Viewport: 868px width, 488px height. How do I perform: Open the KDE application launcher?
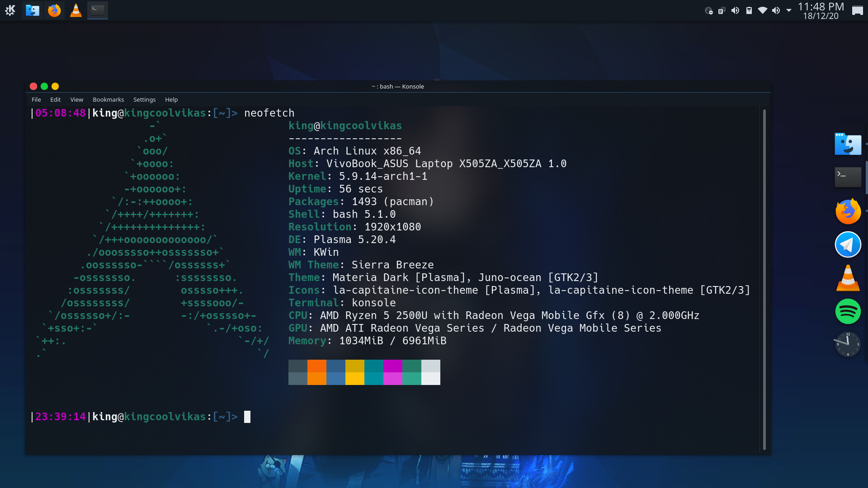point(10,10)
